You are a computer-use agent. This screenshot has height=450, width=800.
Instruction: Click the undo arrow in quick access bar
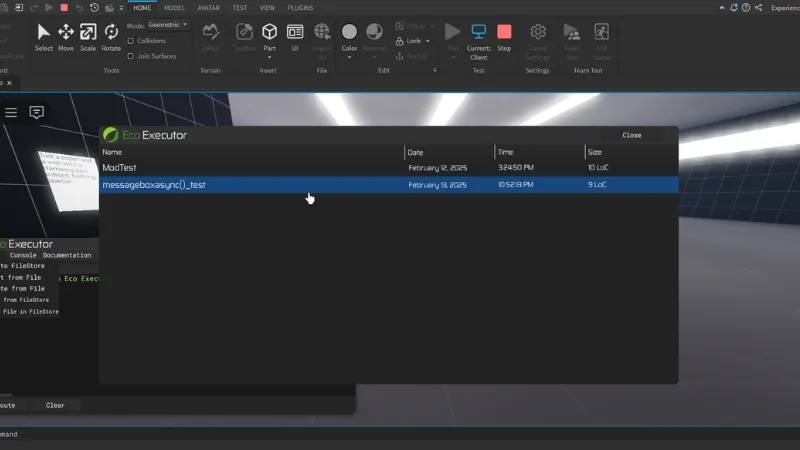click(x=79, y=8)
